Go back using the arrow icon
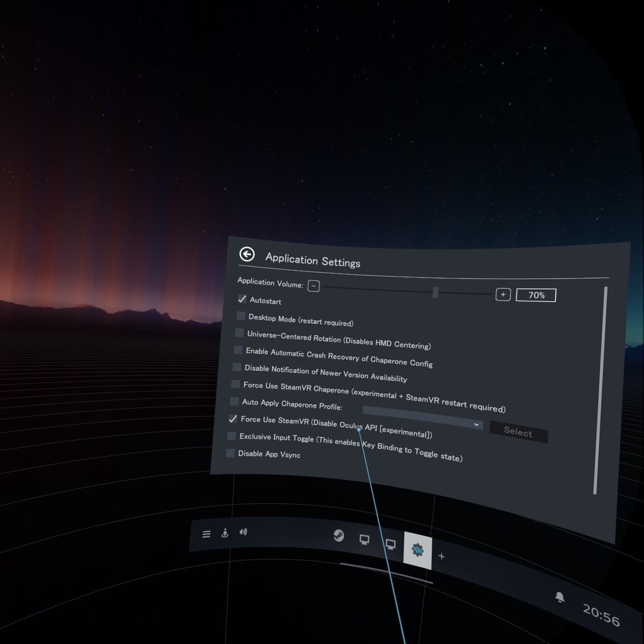This screenshot has width=644, height=644. pyautogui.click(x=247, y=254)
